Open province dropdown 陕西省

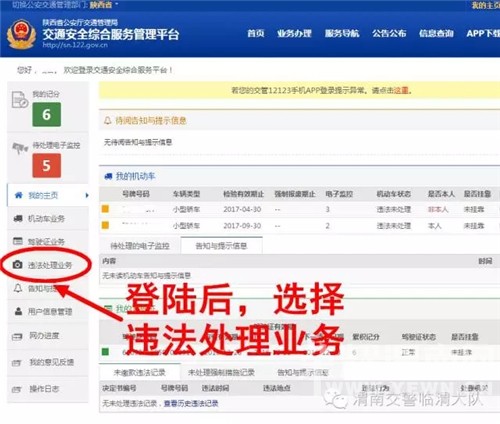(103, 5)
